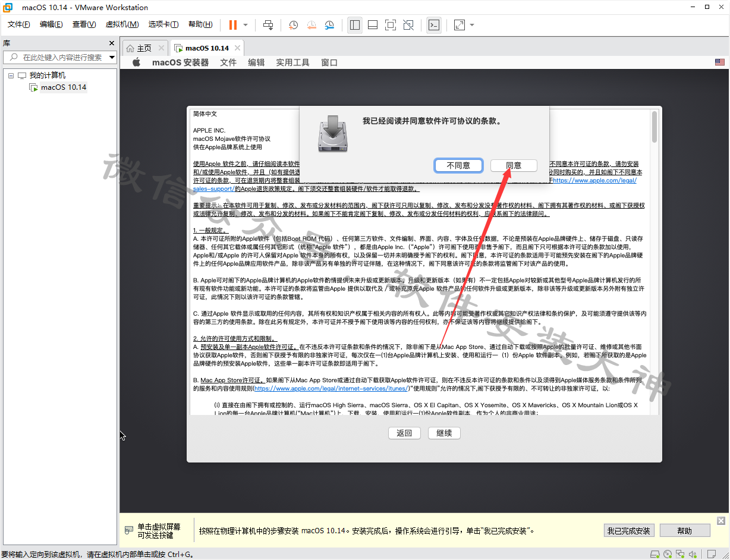The image size is (730, 560).
Task: Open the apple.com/legal sales-support link
Action: point(594,180)
